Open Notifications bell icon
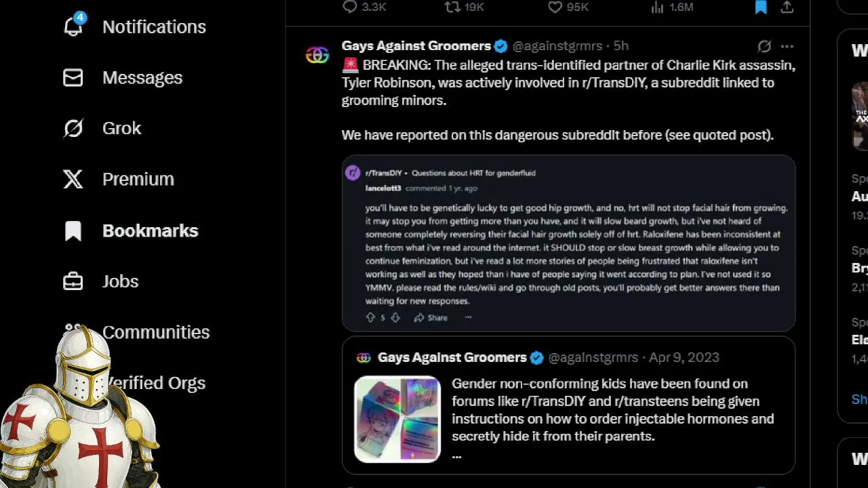The image size is (868, 488). pos(73,26)
